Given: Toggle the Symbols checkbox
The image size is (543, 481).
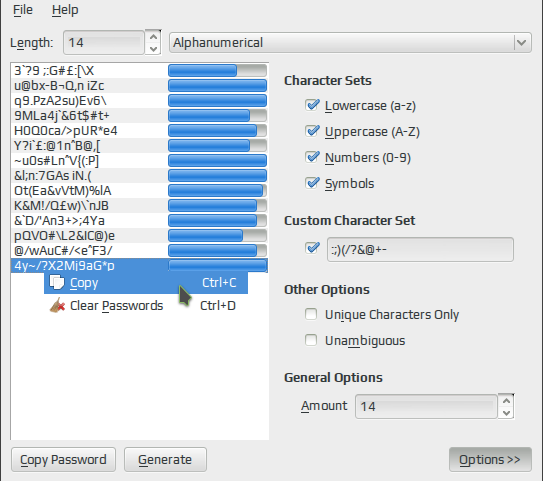Looking at the screenshot, I should pos(312,183).
